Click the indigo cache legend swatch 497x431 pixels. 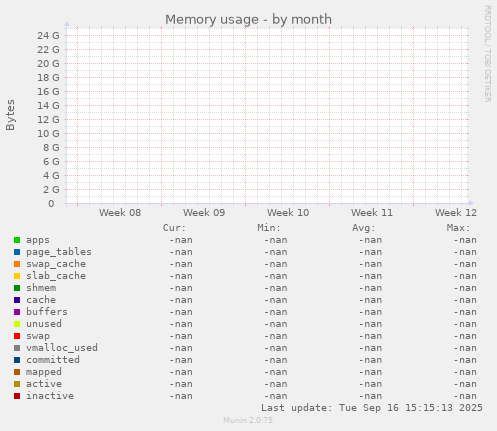coord(17,300)
